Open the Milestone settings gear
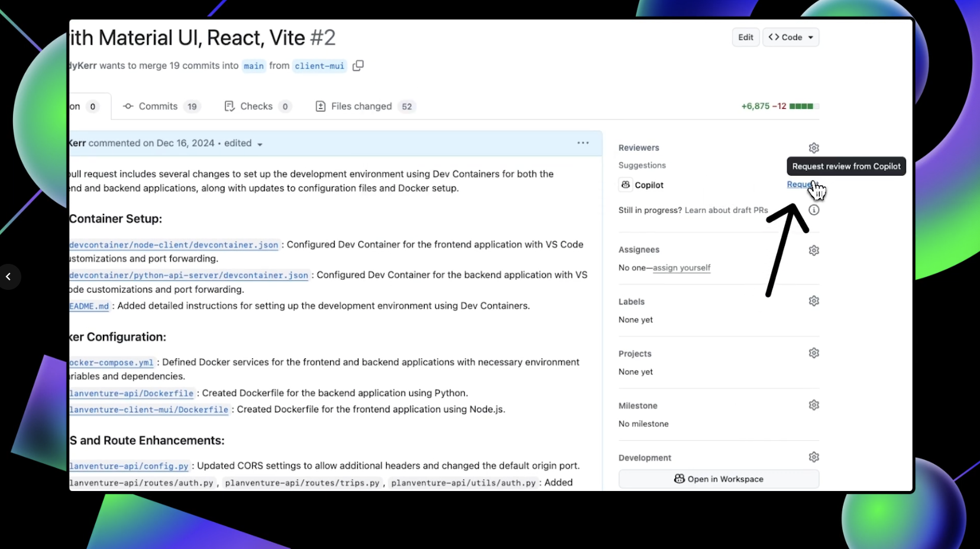980x549 pixels. 814,405
